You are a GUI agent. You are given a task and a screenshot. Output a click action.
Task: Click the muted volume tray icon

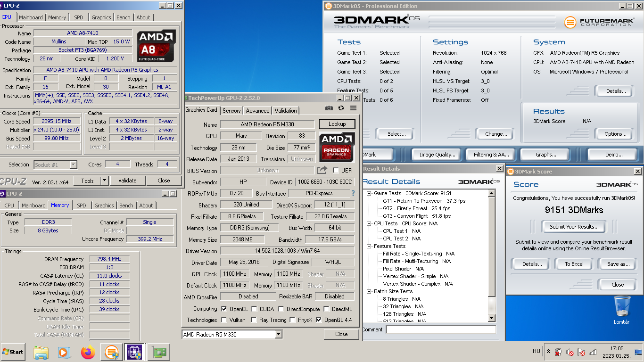point(570,352)
